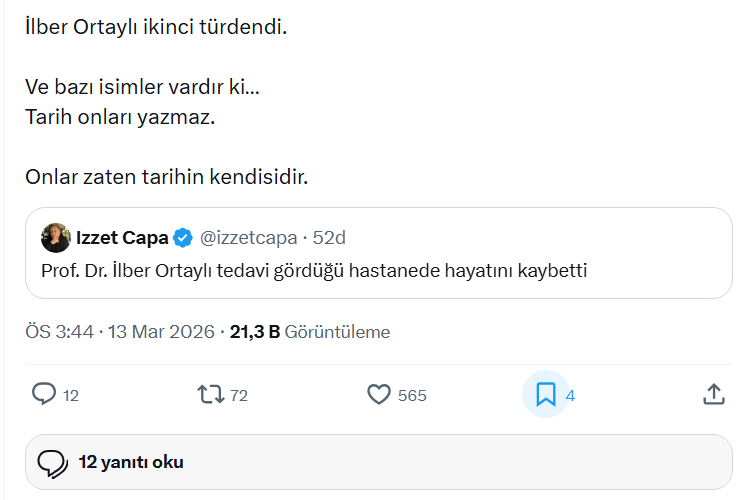
Task: Click the retweet count 72
Action: [x=238, y=395]
